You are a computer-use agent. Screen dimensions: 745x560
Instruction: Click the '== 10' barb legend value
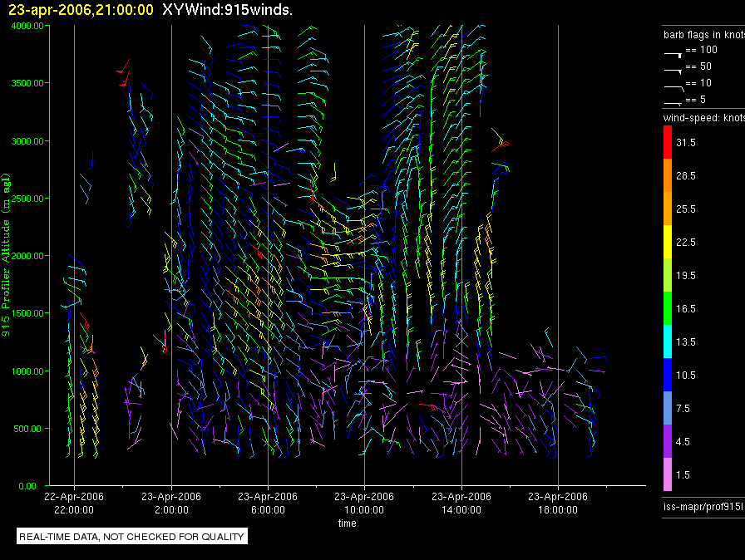(698, 82)
